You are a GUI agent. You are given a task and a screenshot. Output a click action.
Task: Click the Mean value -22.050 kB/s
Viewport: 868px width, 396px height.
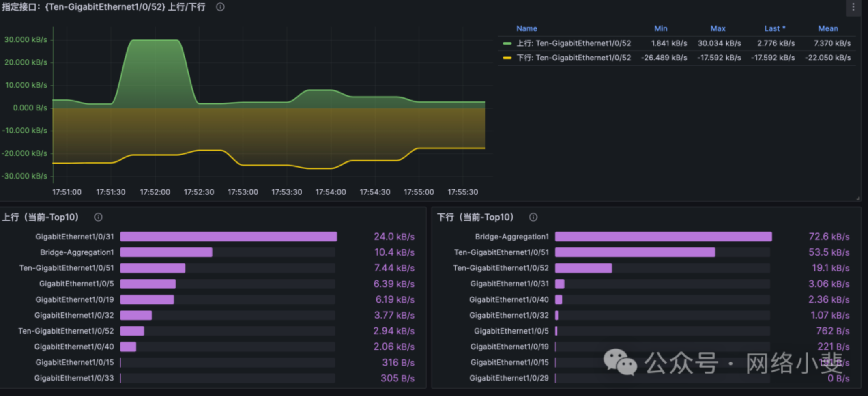coord(828,58)
